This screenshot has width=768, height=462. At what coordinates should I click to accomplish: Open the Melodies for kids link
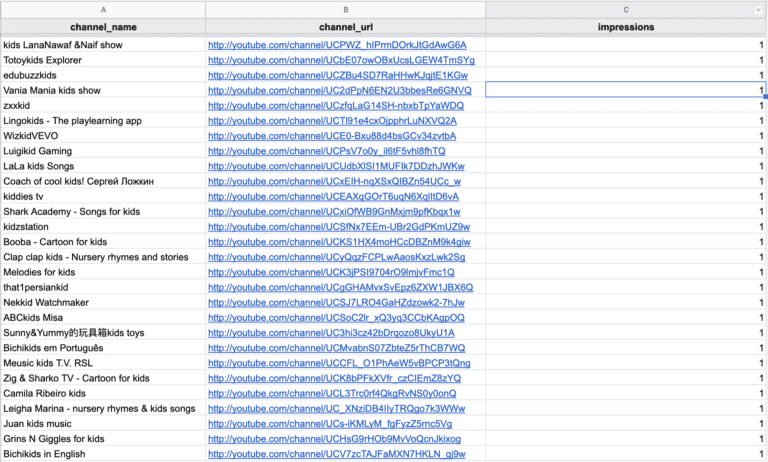click(331, 273)
